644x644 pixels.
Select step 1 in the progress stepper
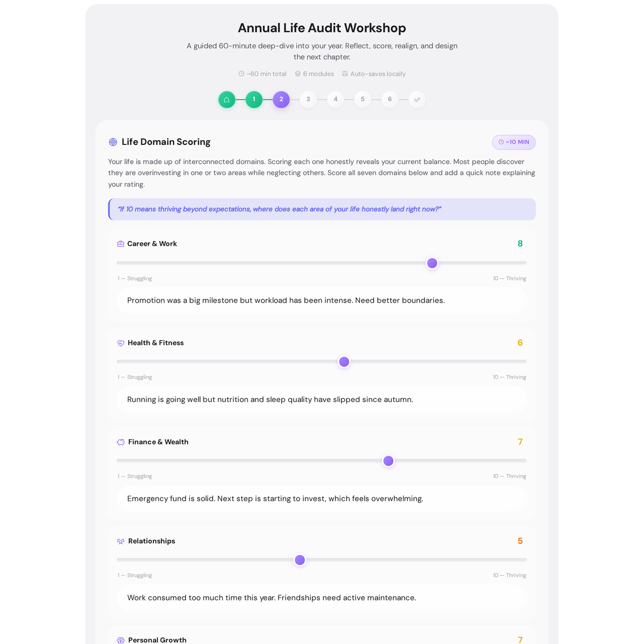pos(253,99)
